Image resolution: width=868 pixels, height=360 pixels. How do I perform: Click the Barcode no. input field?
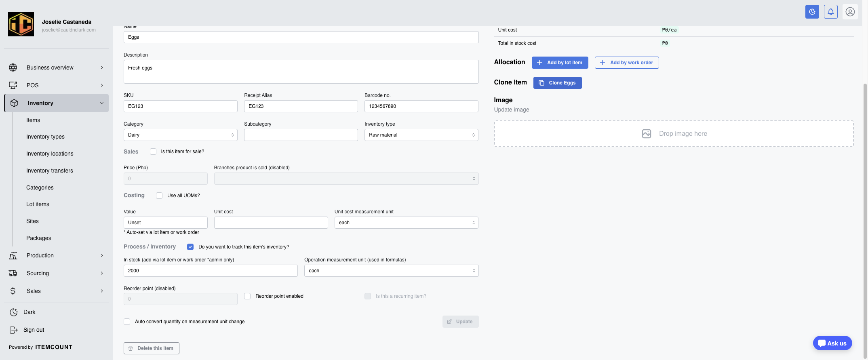click(x=421, y=106)
